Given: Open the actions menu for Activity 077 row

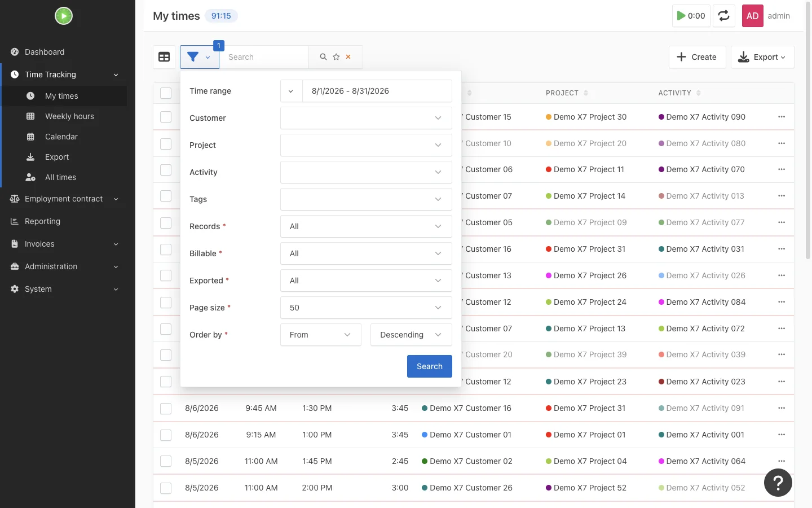Looking at the screenshot, I should pyautogui.click(x=782, y=222).
